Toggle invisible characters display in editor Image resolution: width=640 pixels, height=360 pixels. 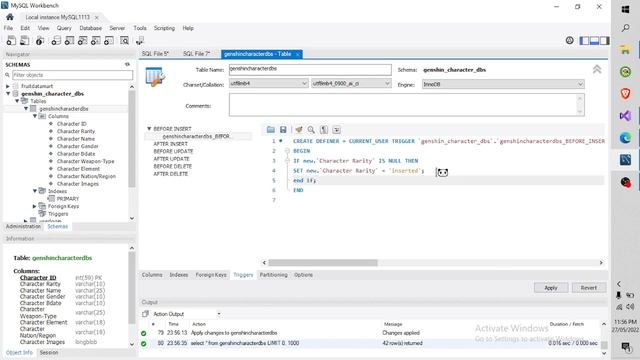coord(324,129)
